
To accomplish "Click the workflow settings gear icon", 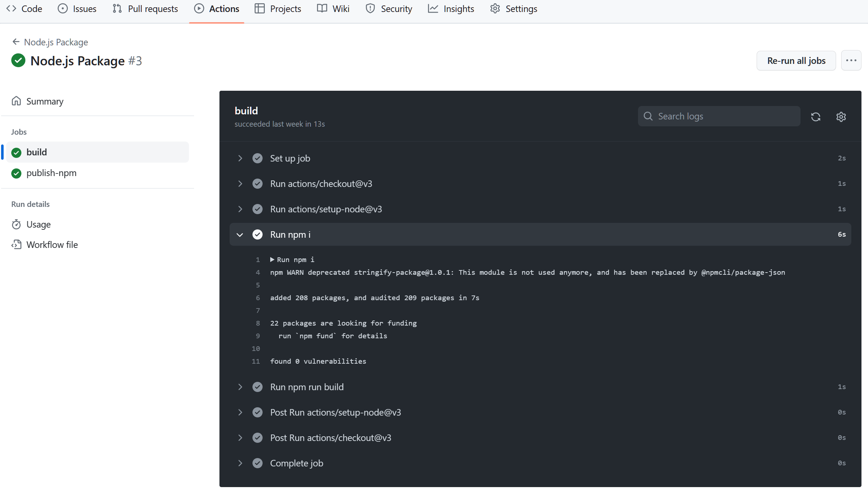I will tap(842, 116).
